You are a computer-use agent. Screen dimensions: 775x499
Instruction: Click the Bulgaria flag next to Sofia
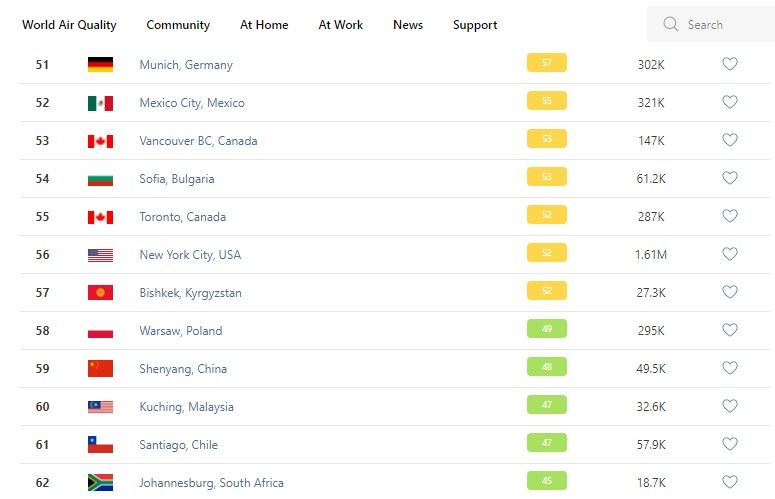[x=100, y=179]
